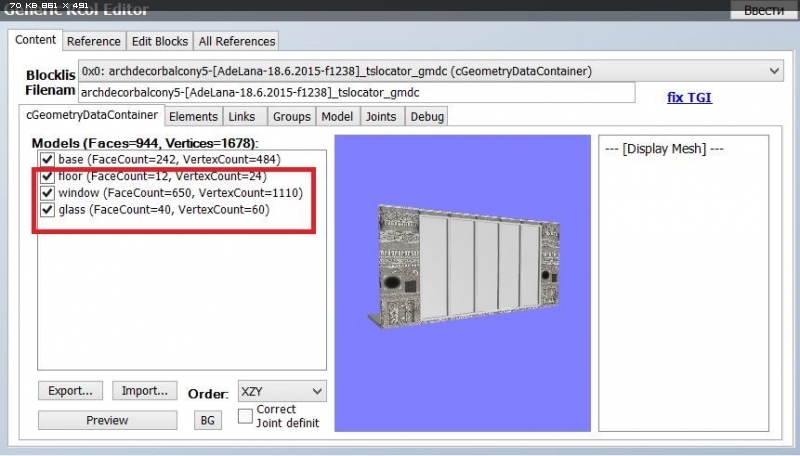This screenshot has height=456, width=800.
Task: Toggle the window model checkbox
Action: 47,193
